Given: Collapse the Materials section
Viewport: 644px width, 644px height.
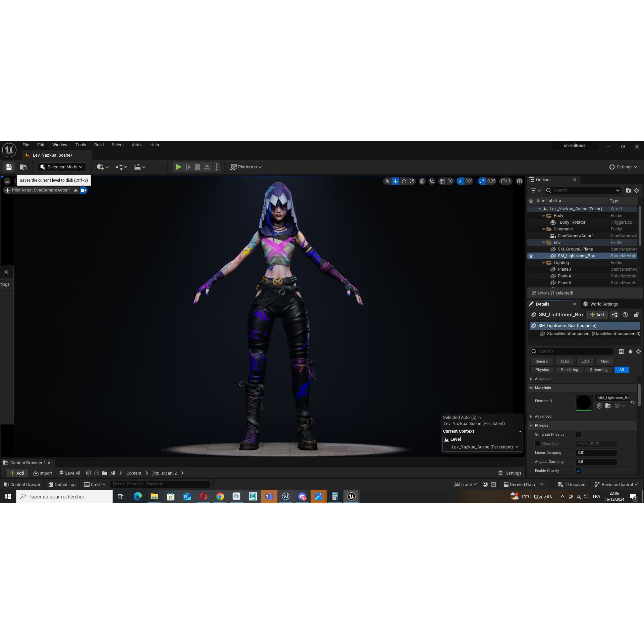Looking at the screenshot, I should point(531,388).
